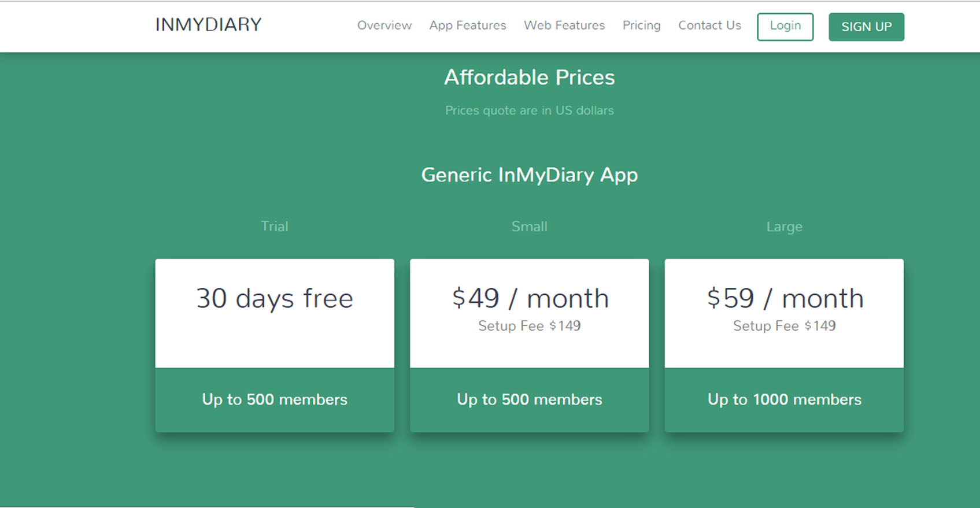Go to App Features section
Screen dimensions: 980x508
coord(467,25)
